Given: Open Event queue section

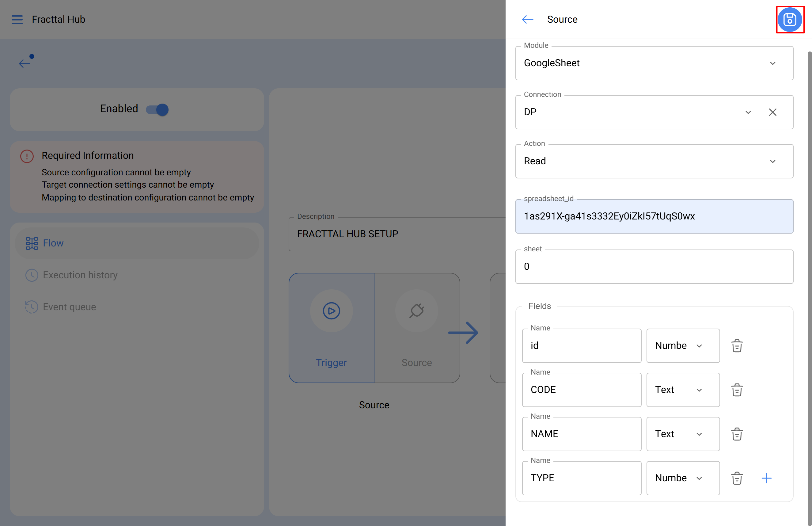Looking at the screenshot, I should (x=69, y=307).
